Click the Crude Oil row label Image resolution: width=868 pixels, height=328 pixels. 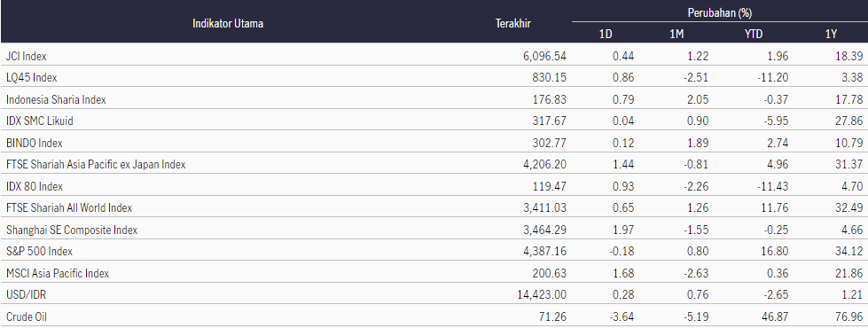click(x=24, y=316)
